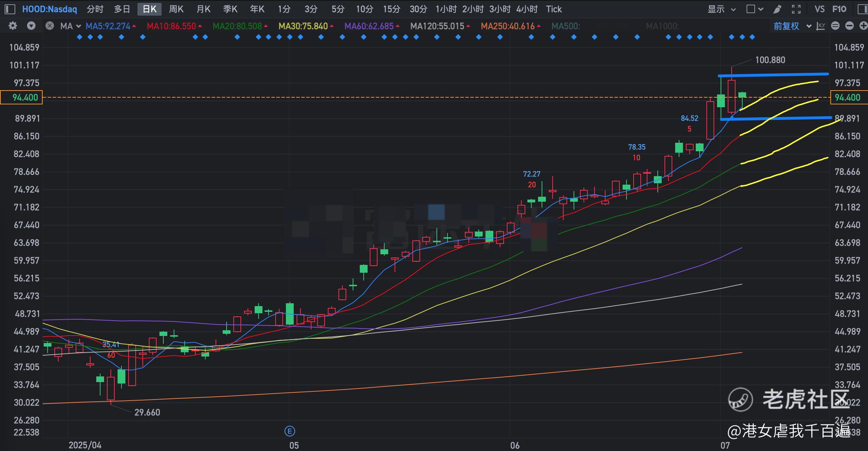Zoom in chart with plus icon
Image resolution: width=868 pixels, height=451 pixels.
(x=863, y=26)
